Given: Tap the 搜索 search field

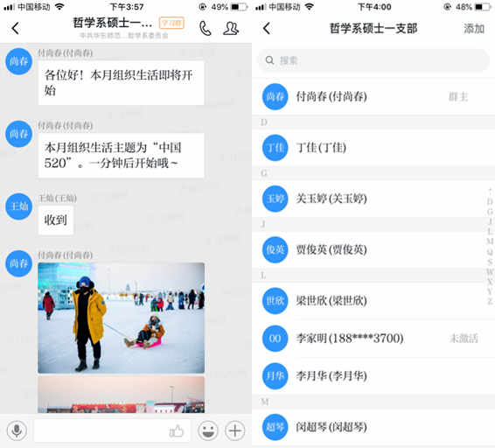Looking at the screenshot, I should [x=373, y=60].
